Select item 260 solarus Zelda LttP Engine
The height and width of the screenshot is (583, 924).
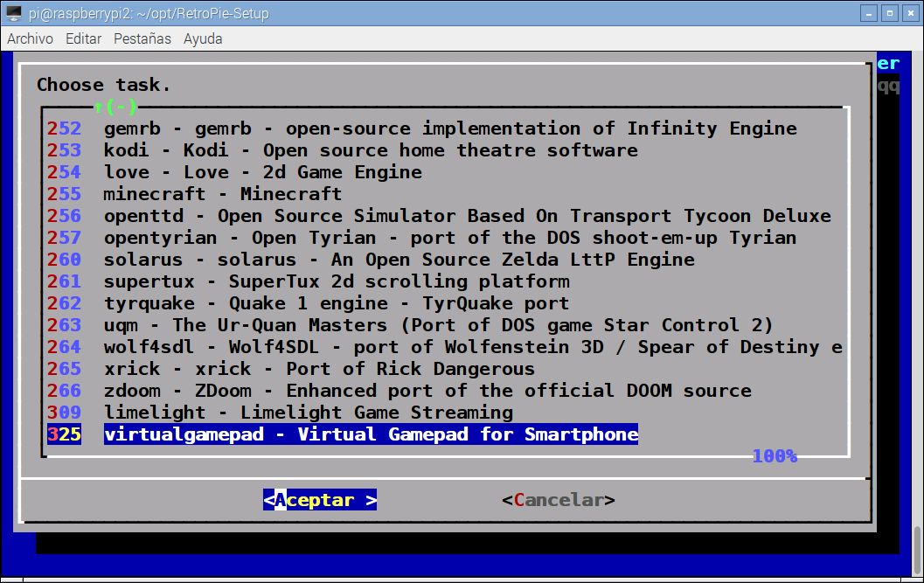click(x=371, y=260)
